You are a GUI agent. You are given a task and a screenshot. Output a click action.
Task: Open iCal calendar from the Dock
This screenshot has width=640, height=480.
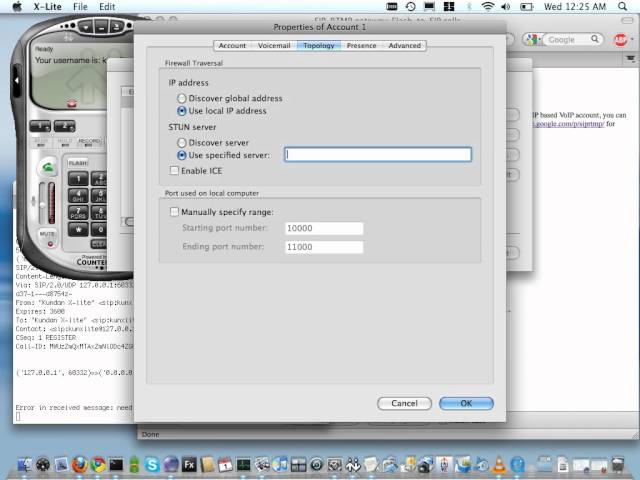[225, 465]
